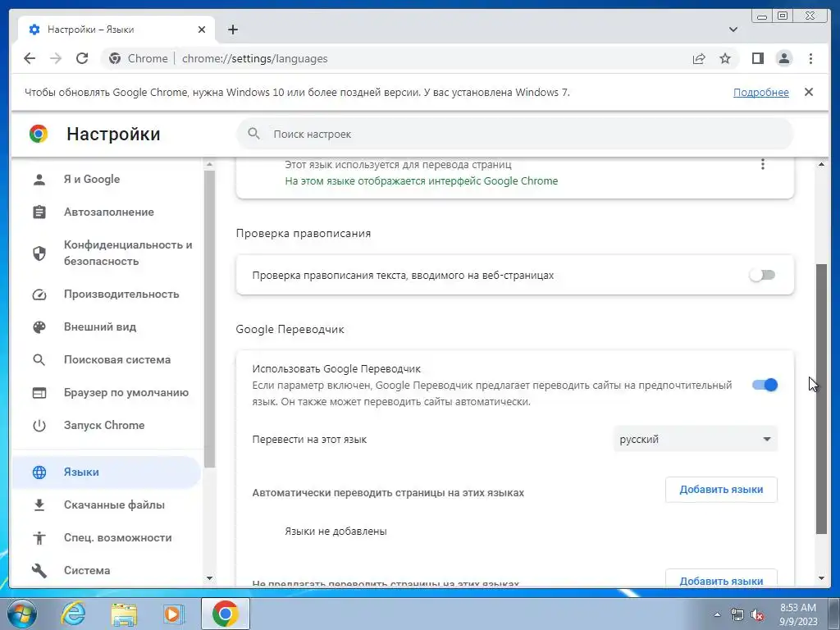Image resolution: width=840 pixels, height=630 pixels.
Task: Launch Internet Explorer from the taskbar
Action: 72,614
